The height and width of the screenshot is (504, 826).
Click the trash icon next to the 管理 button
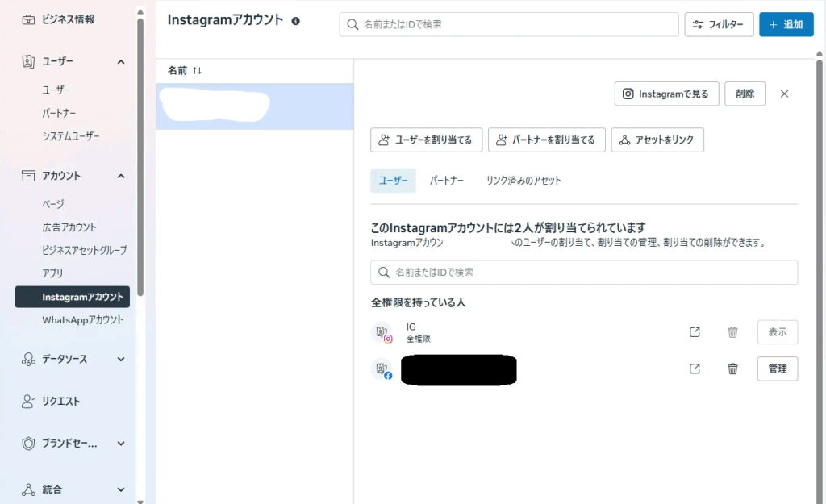coord(732,369)
